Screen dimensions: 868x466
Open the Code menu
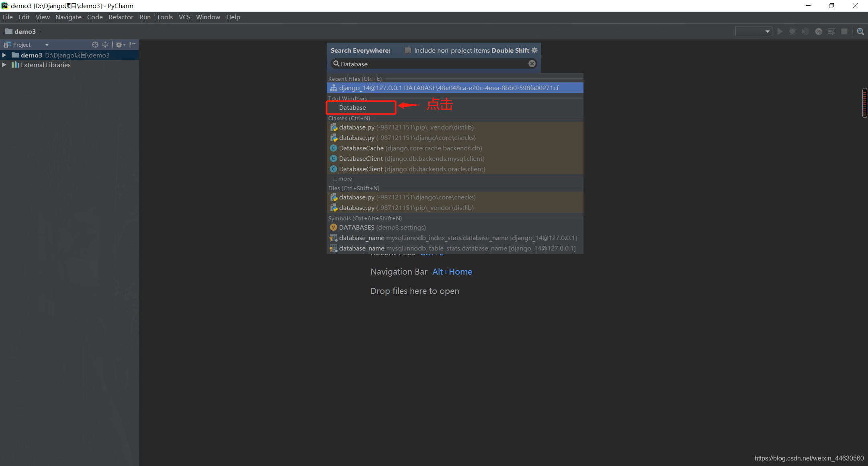pyautogui.click(x=95, y=17)
